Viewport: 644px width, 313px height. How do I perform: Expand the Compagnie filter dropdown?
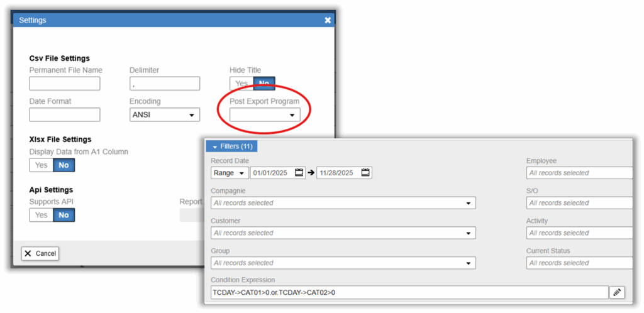pos(343,203)
